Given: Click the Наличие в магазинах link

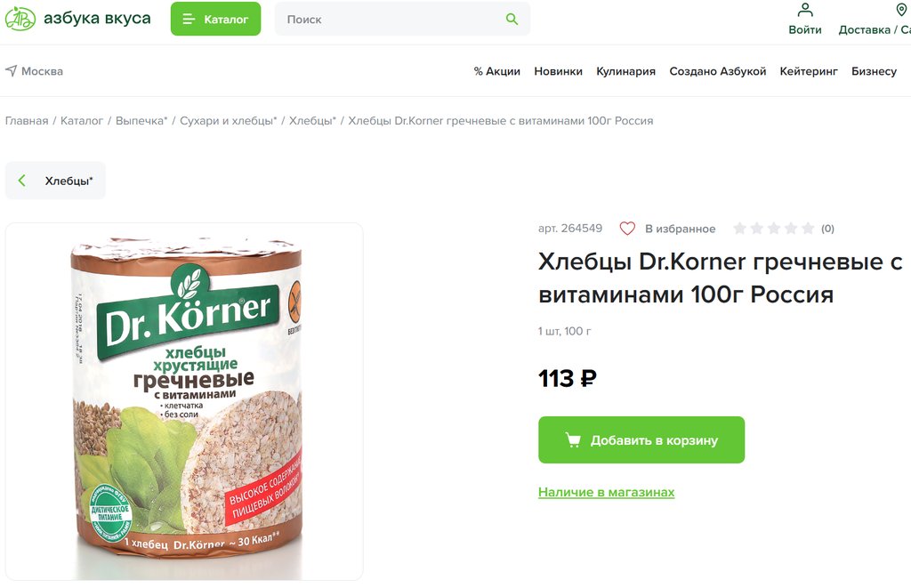Looking at the screenshot, I should tap(606, 492).
